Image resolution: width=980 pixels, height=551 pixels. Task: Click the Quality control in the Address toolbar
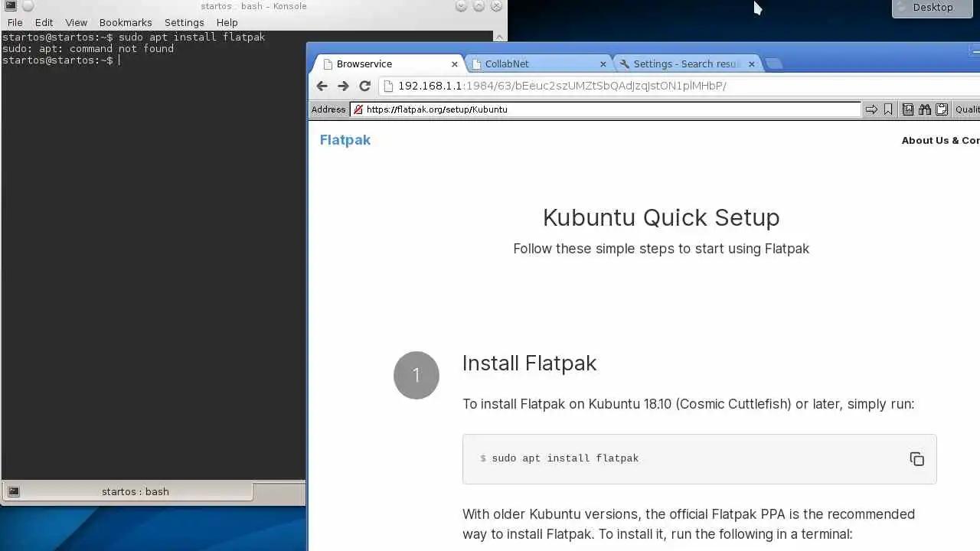(x=967, y=109)
